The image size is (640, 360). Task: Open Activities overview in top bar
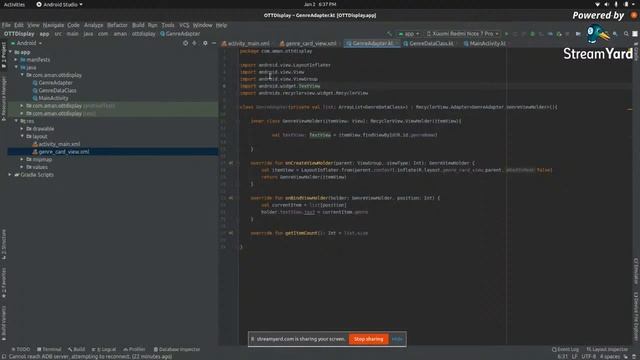point(14,4)
